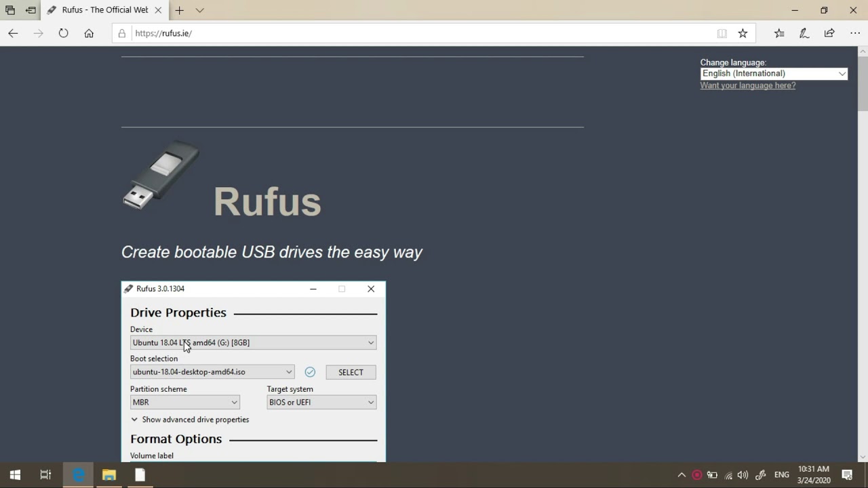
Task: Click the ENG language indicator
Action: pos(782,475)
